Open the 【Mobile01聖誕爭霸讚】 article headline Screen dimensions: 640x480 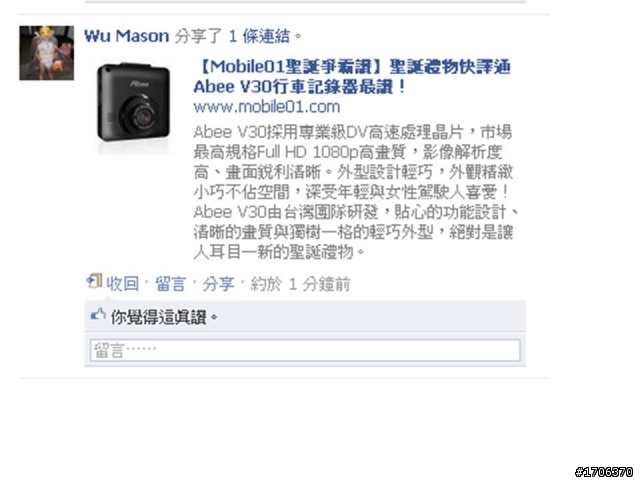(352, 67)
